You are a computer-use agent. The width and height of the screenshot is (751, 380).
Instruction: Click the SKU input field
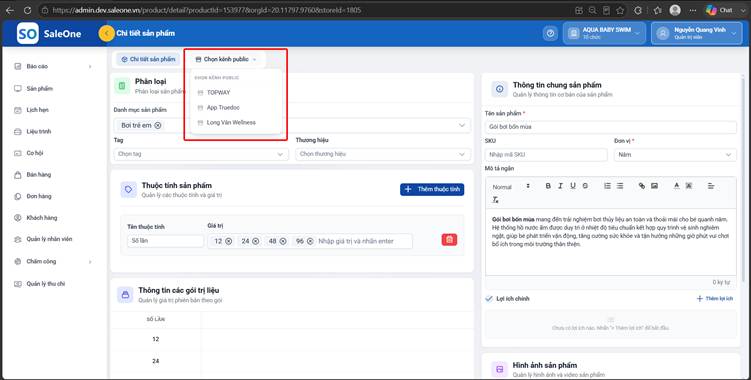546,155
